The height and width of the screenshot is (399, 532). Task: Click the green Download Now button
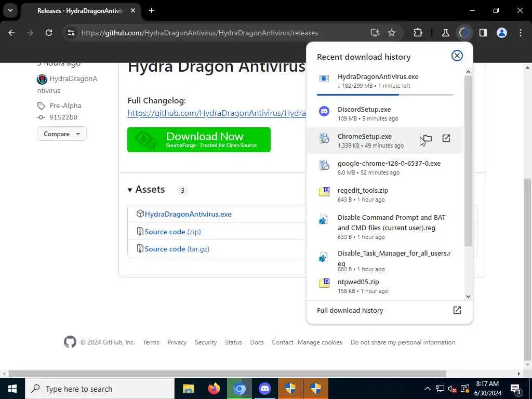tap(199, 140)
